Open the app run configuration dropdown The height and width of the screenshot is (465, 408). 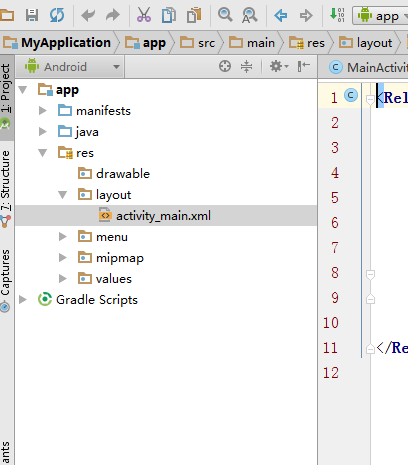(381, 16)
